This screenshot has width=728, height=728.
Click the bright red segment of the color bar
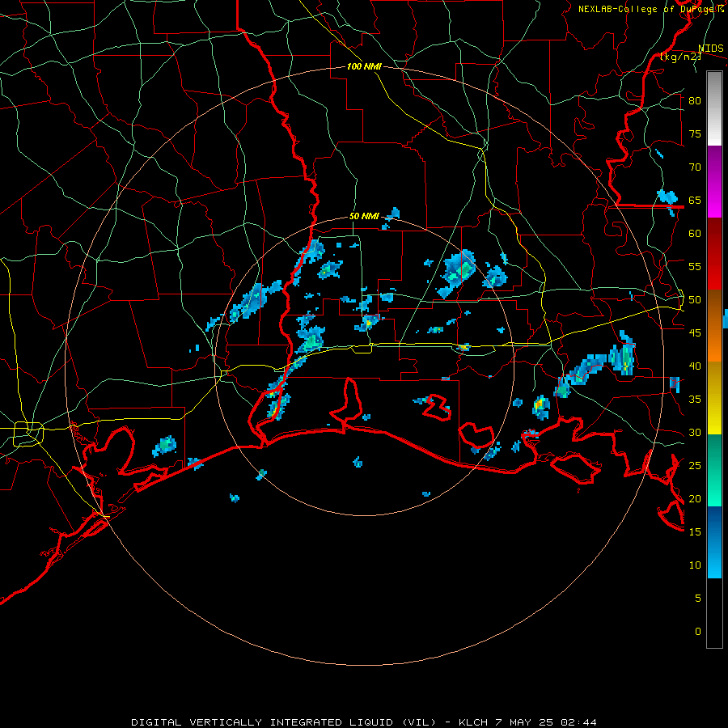(x=714, y=254)
